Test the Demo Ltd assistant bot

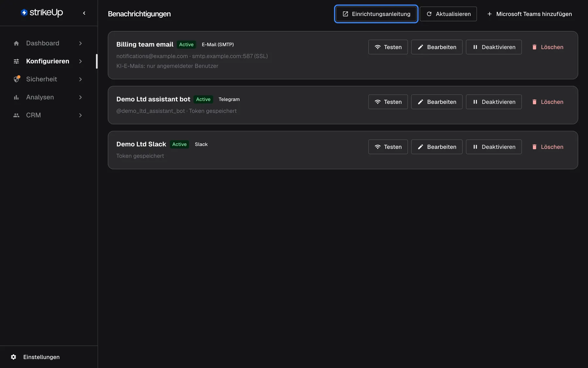[388, 102]
